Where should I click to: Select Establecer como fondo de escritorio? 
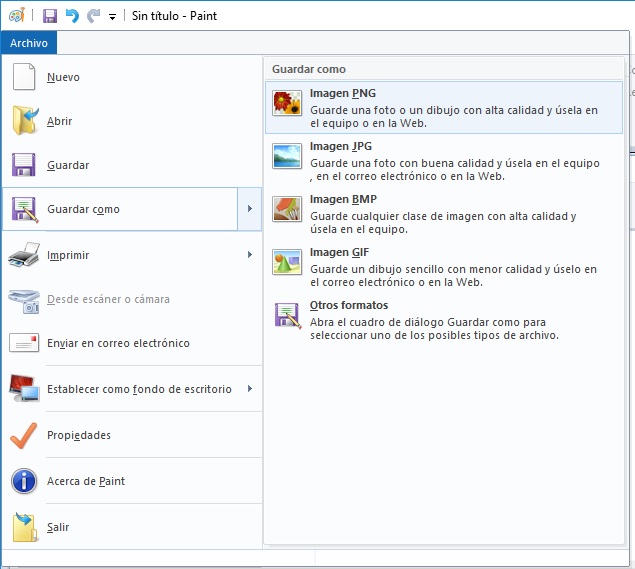click(132, 389)
